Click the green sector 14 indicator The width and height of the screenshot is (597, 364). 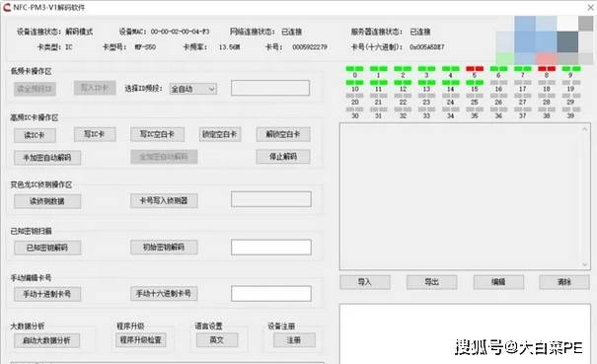pos(450,82)
